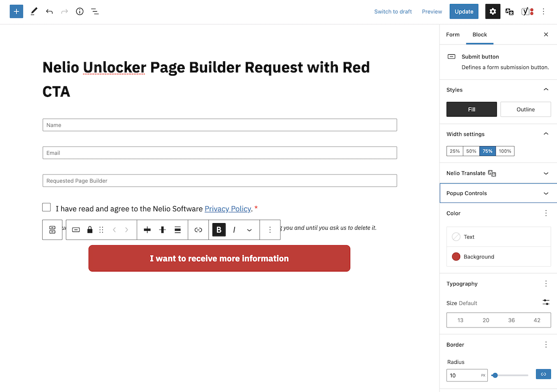Check the Privacy Policy agreement checkbox
The height and width of the screenshot is (392, 557).
tap(46, 207)
